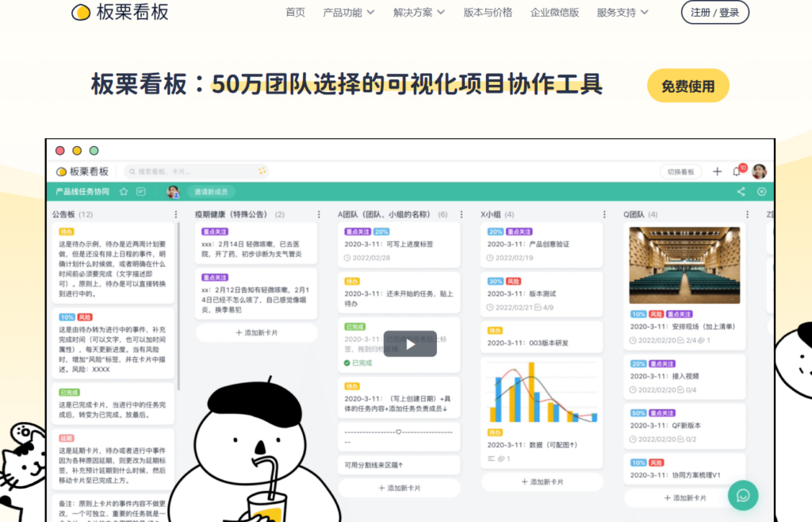Click the user avatar in the top-right corner
Image resolution: width=812 pixels, height=522 pixels.
click(759, 171)
